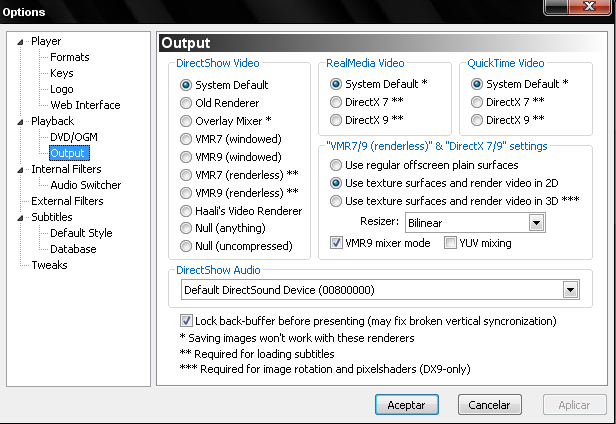Select VMR9 (windowed) DirectShow renderer

pyautogui.click(x=186, y=157)
